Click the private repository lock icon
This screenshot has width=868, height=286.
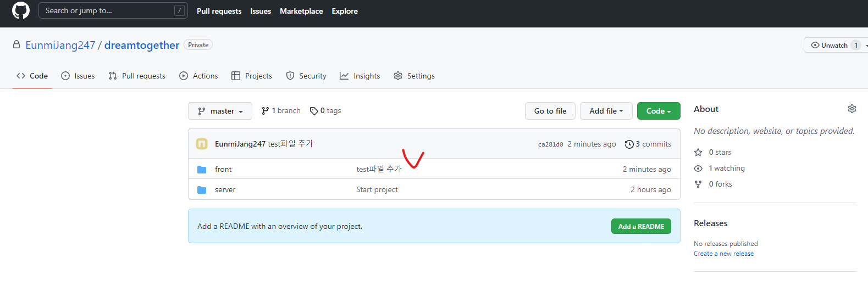point(16,44)
